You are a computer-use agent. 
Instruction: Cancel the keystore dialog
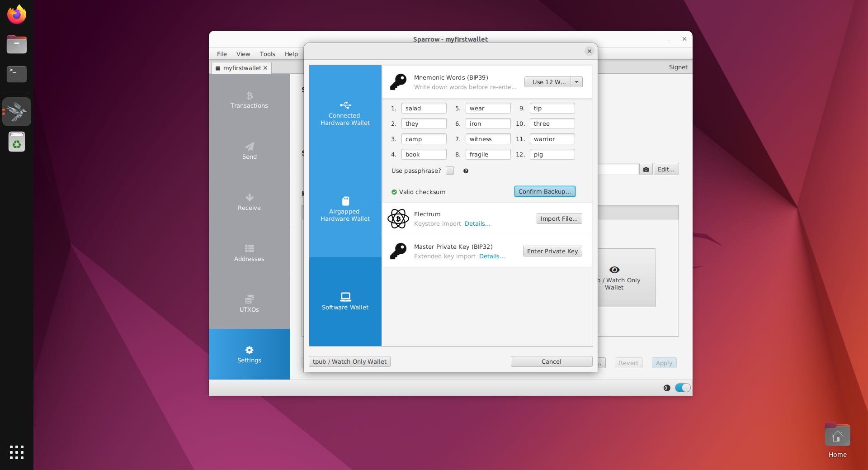[552, 361]
